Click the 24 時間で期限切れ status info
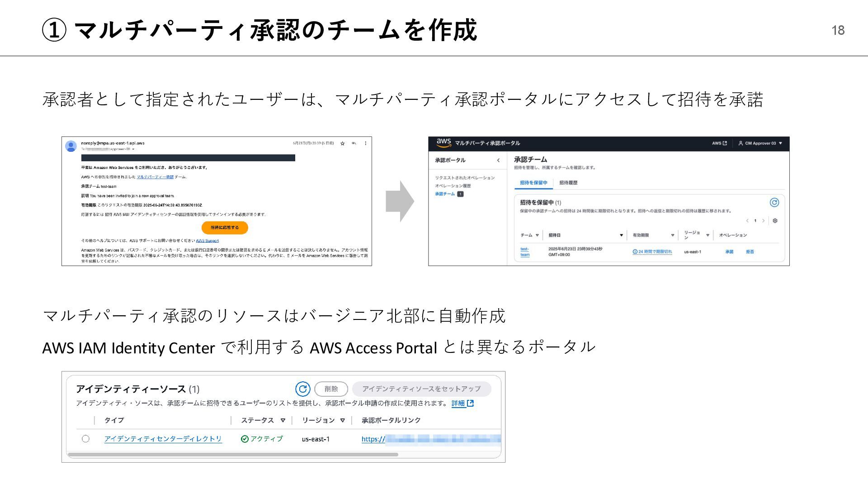The height and width of the screenshot is (488, 868). pyautogui.click(x=652, y=252)
